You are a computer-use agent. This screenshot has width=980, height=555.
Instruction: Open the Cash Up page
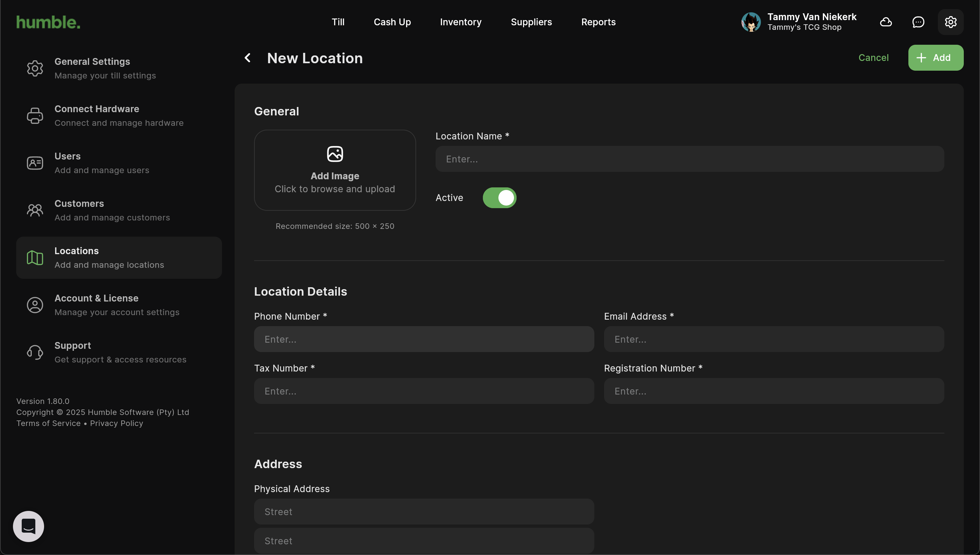[x=392, y=22]
